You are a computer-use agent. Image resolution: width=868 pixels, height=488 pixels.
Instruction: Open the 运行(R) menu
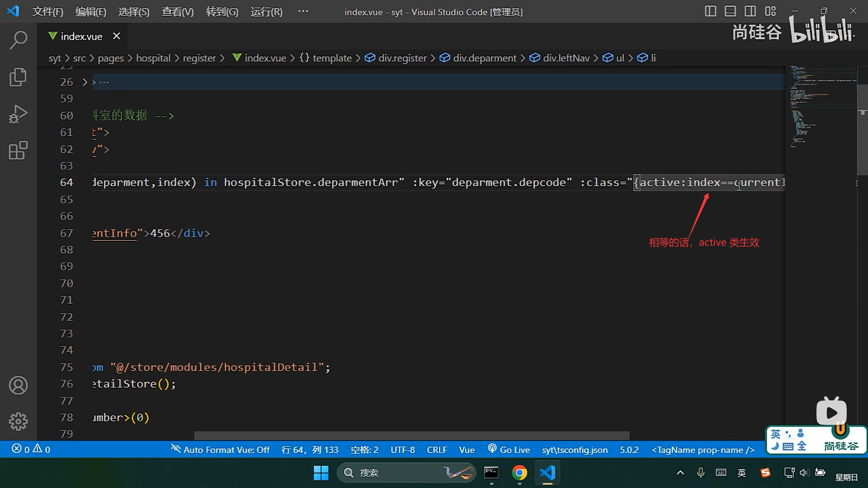[x=266, y=12]
